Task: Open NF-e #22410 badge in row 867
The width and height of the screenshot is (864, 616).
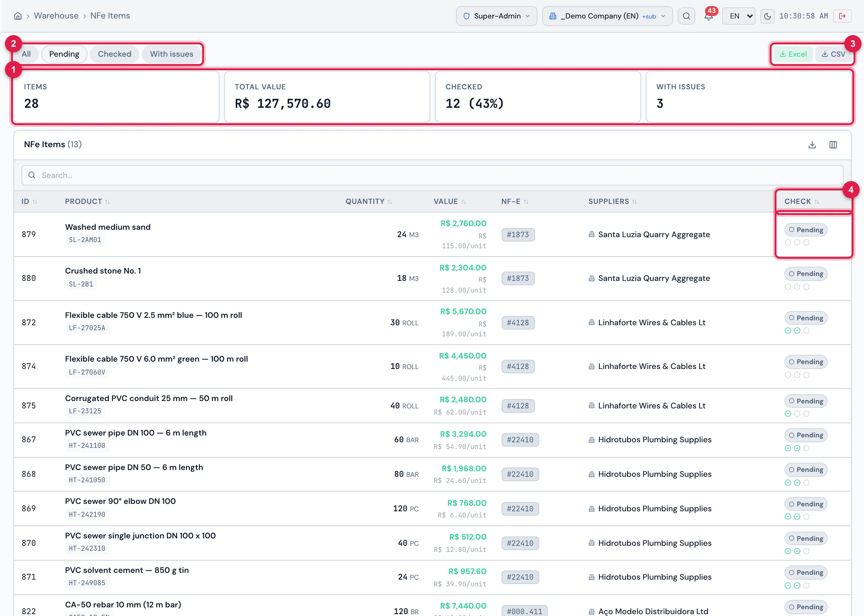Action: tap(520, 440)
